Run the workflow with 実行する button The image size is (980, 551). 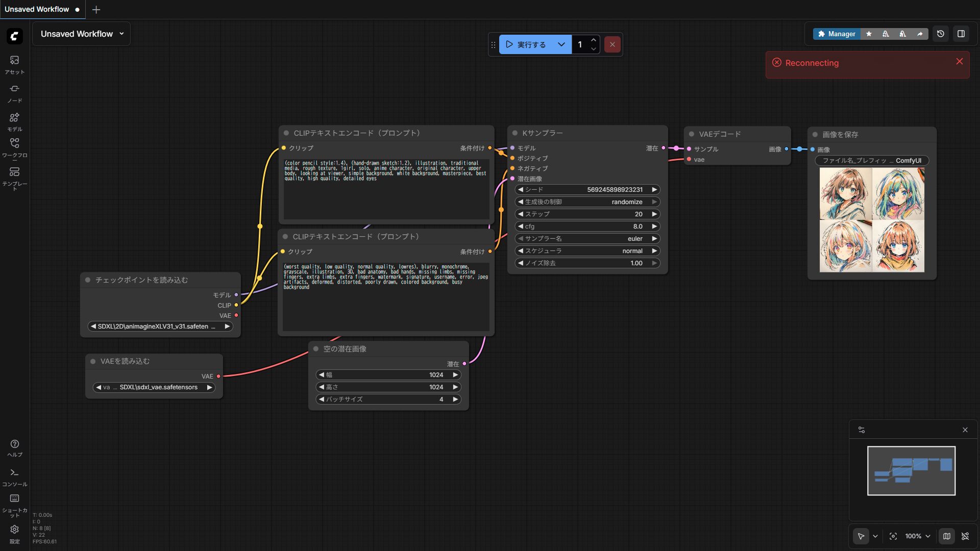(x=526, y=44)
